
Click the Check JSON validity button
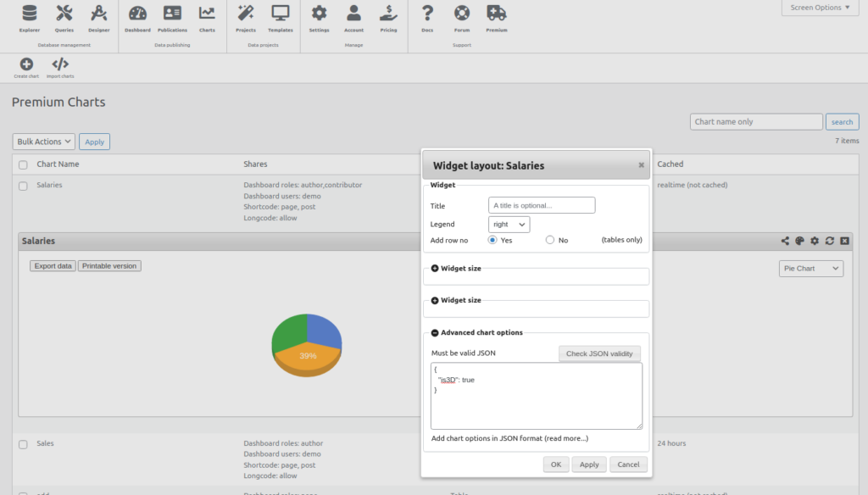tap(599, 353)
